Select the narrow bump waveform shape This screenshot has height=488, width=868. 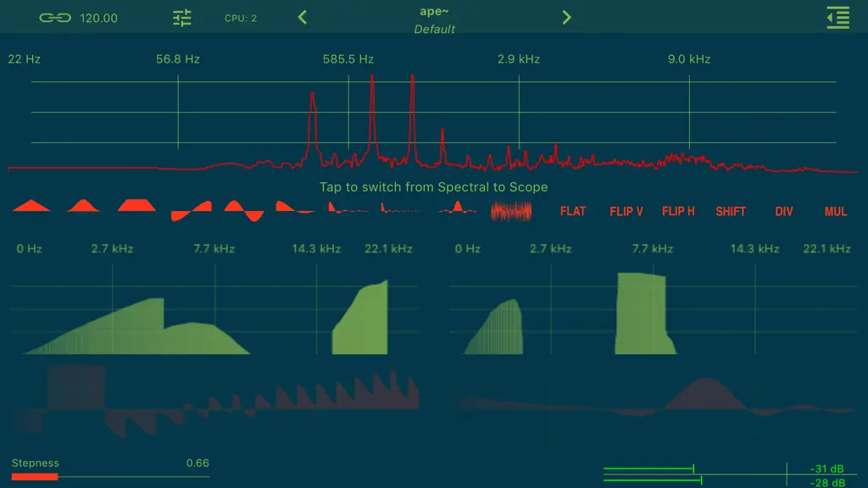pyautogui.click(x=83, y=206)
